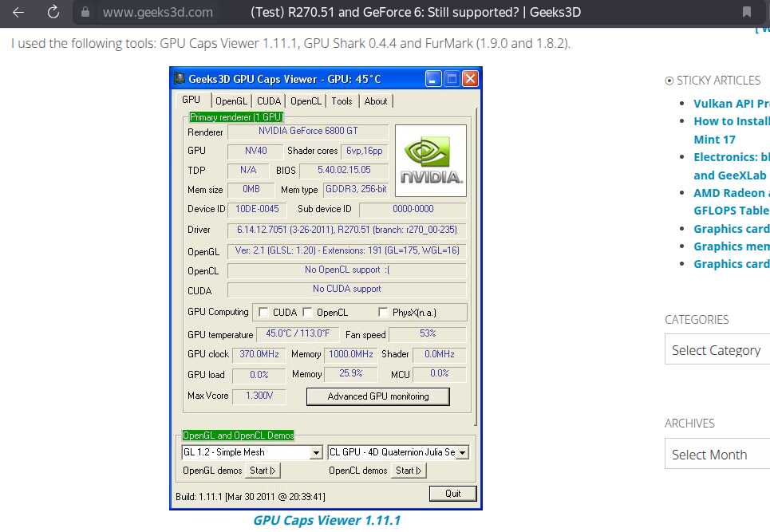Toggle the CUDA GPU Computing checkbox
770x532 pixels.
pos(263,312)
